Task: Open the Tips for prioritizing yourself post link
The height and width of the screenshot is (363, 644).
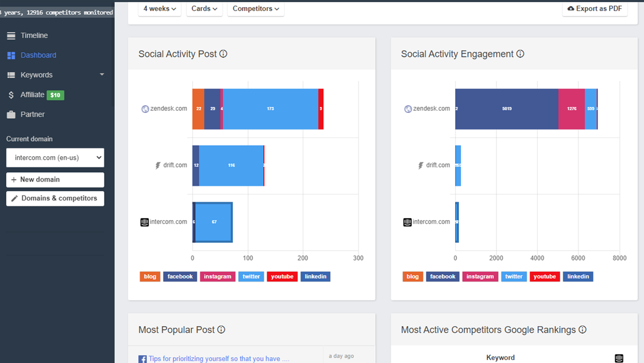Action: tap(219, 358)
